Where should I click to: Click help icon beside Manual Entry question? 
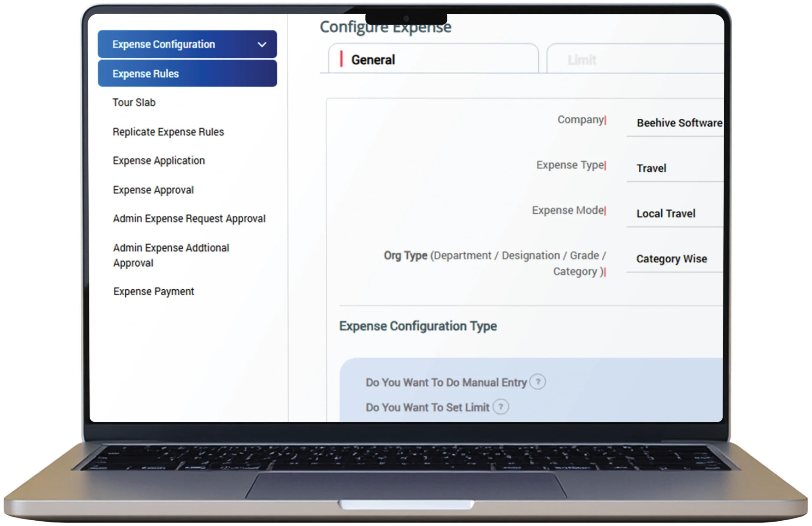537,382
